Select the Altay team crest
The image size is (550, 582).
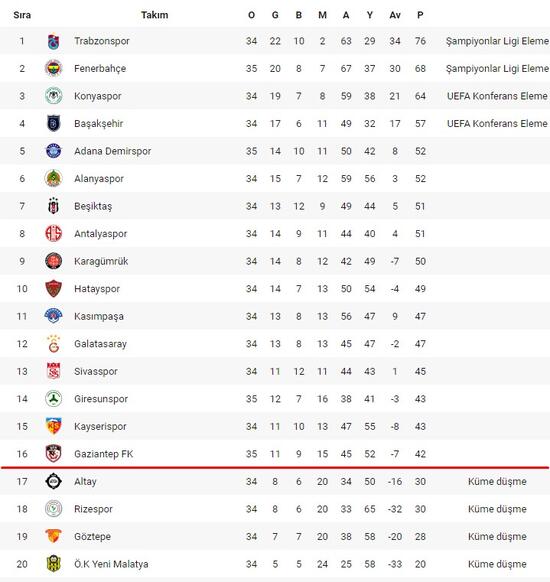tap(53, 481)
